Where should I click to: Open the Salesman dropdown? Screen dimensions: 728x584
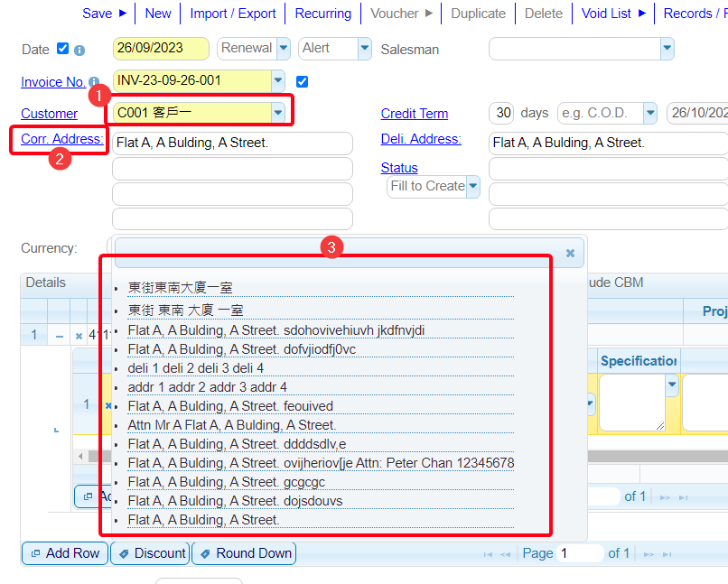667,48
